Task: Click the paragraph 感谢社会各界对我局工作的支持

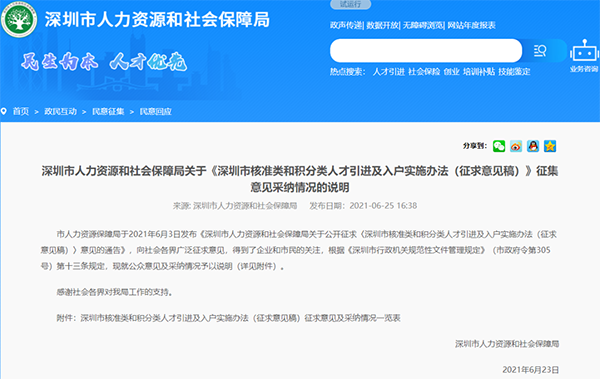Action: pyautogui.click(x=115, y=292)
